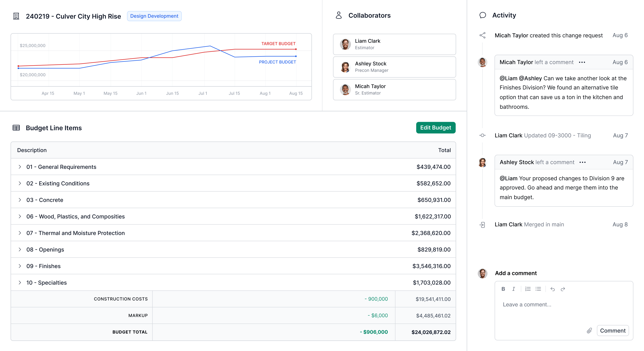Click the commit icon beside the Tiling update
Screen dimensions: 644x351
483,135
